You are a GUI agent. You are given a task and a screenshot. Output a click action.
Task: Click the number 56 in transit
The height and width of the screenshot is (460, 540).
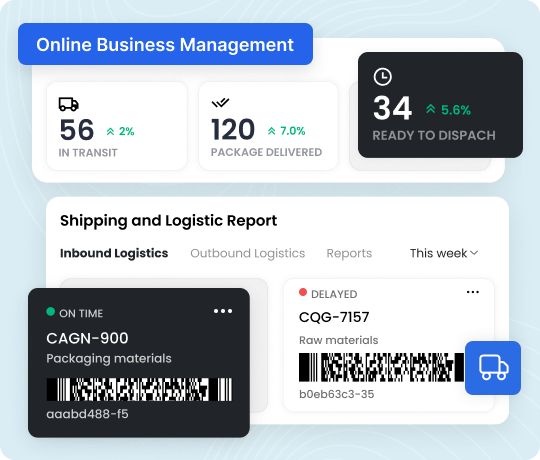77,130
